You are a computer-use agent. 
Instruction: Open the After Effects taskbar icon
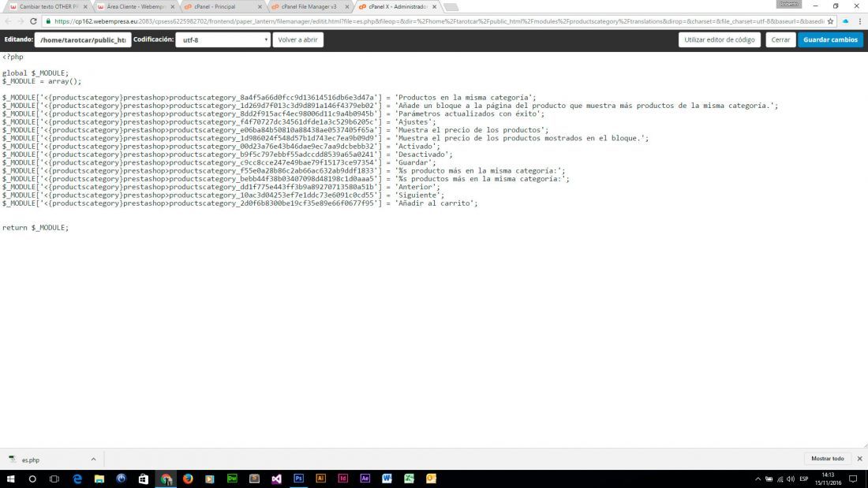(365, 479)
